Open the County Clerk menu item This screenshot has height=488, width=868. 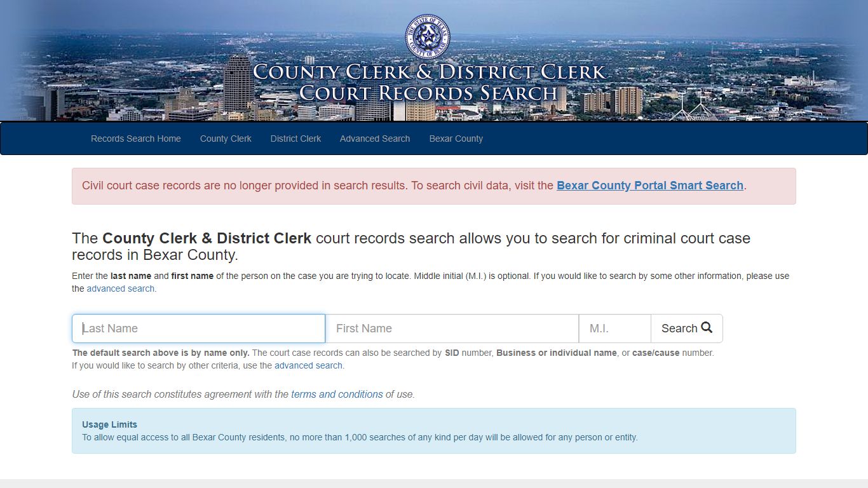point(226,139)
